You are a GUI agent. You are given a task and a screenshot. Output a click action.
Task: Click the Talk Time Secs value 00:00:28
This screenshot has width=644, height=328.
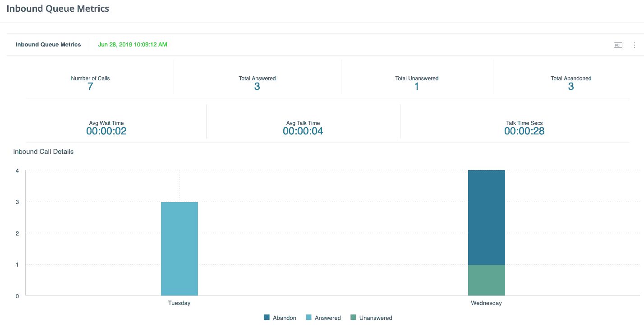pos(524,131)
